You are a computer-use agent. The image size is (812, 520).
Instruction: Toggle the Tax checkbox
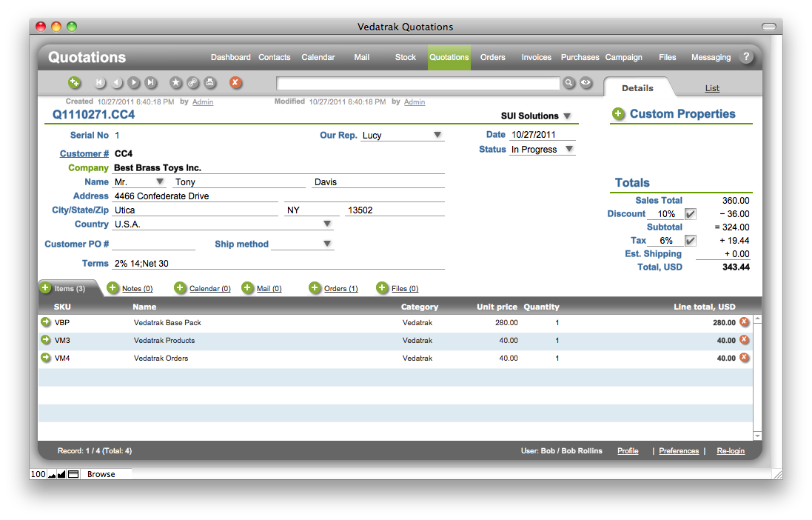click(x=690, y=241)
